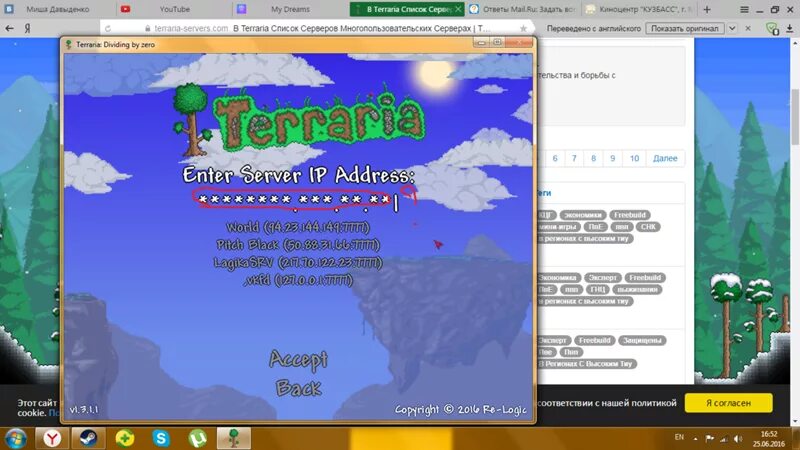Open the Action Center flag icon
Image resolution: width=800 pixels, height=450 pixels.
[709, 438]
